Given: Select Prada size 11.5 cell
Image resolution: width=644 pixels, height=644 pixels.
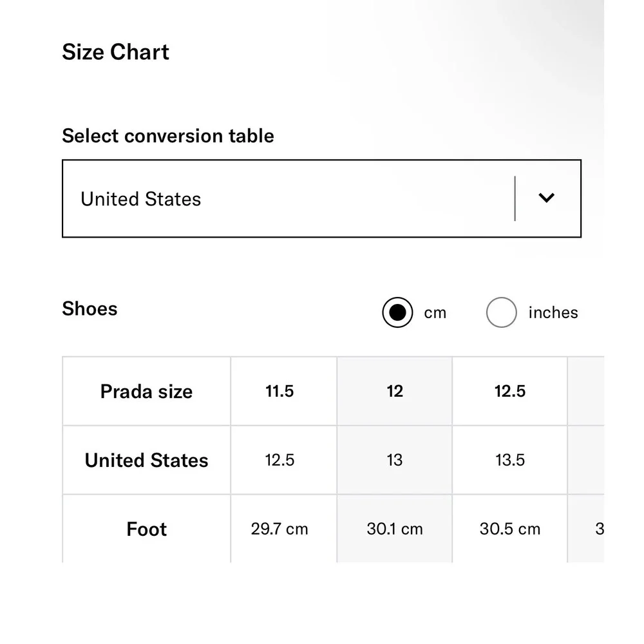Looking at the screenshot, I should [279, 392].
